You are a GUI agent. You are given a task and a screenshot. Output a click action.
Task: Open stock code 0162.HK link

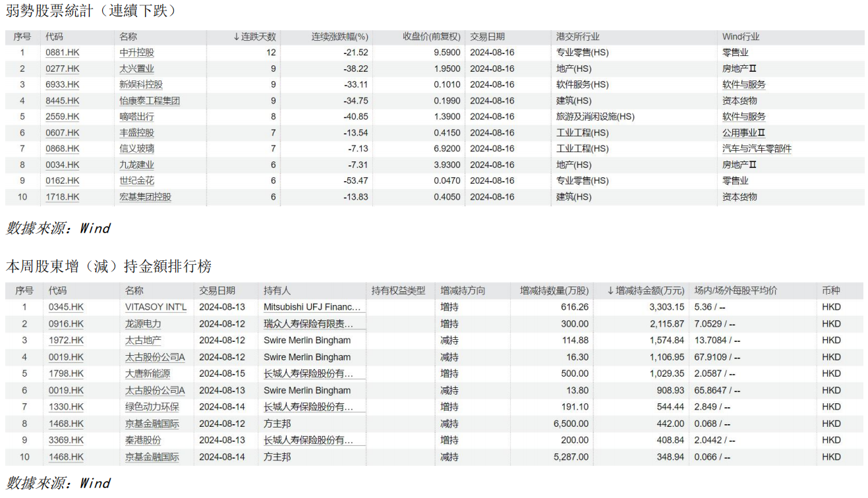pos(63,180)
